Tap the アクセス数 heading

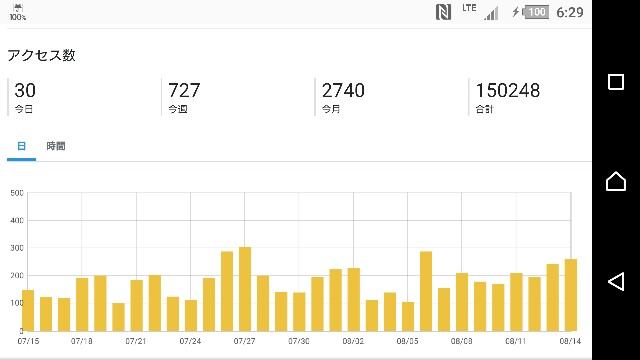point(41,55)
